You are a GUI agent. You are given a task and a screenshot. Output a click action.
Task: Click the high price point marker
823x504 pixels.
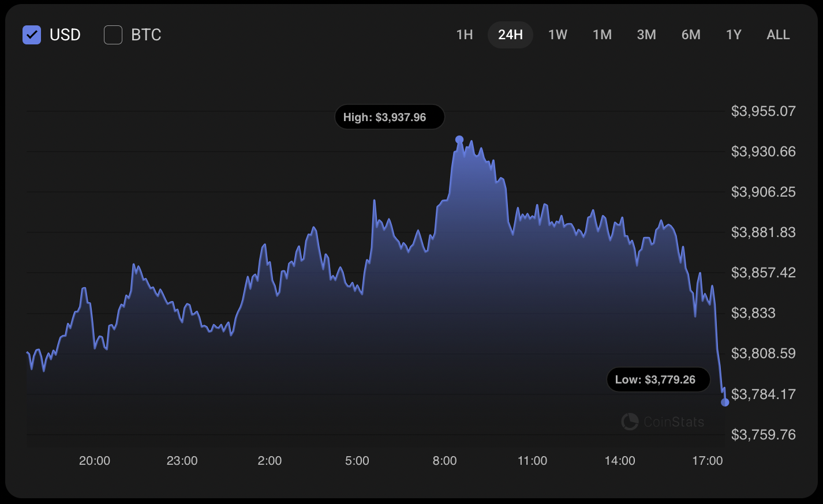click(x=459, y=140)
